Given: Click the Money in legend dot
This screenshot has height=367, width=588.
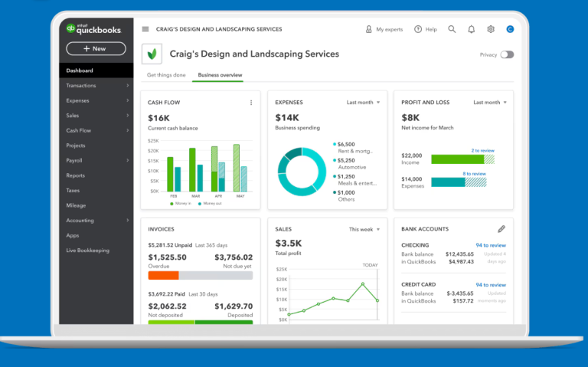Looking at the screenshot, I should pyautogui.click(x=171, y=204).
